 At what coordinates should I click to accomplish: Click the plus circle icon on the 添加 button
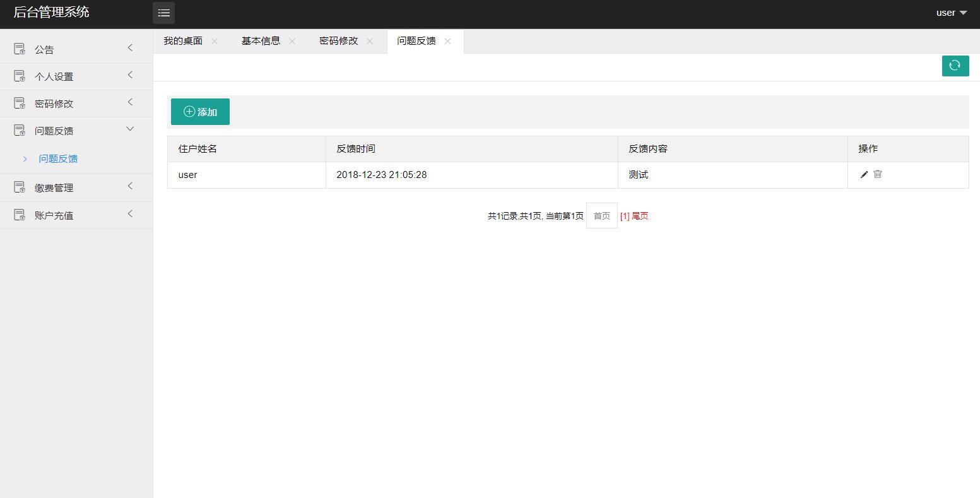[188, 111]
